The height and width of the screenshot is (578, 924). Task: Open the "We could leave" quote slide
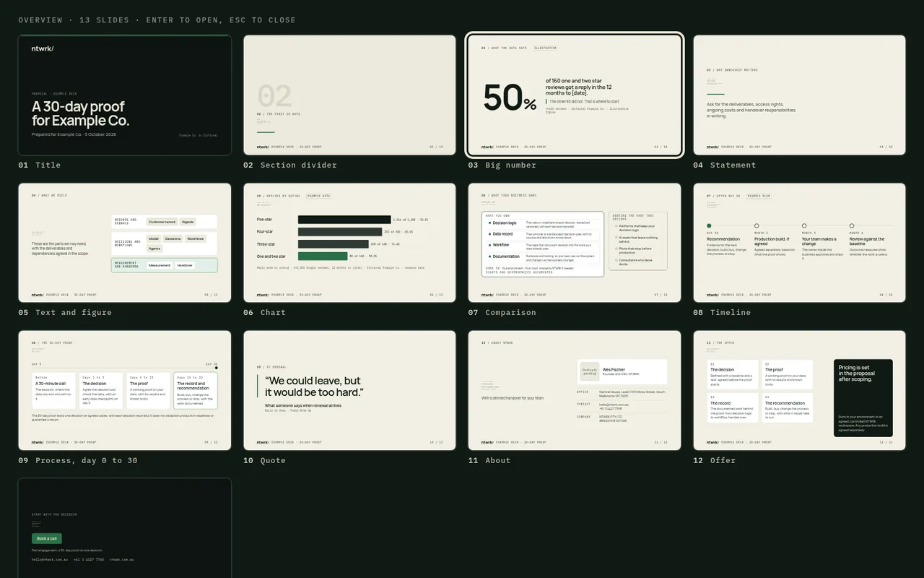tap(349, 390)
